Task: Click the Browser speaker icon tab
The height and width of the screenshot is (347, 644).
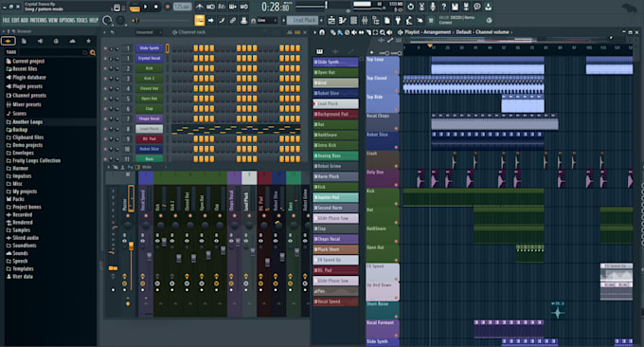Action: pos(40,41)
